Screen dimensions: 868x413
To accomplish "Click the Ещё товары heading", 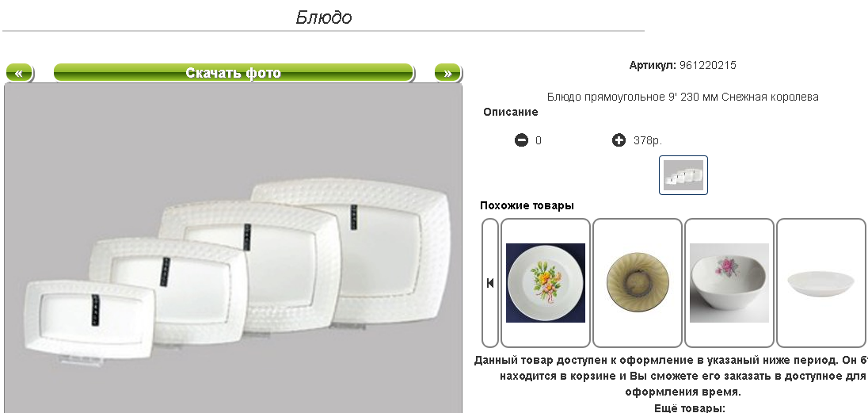I will 690,408.
